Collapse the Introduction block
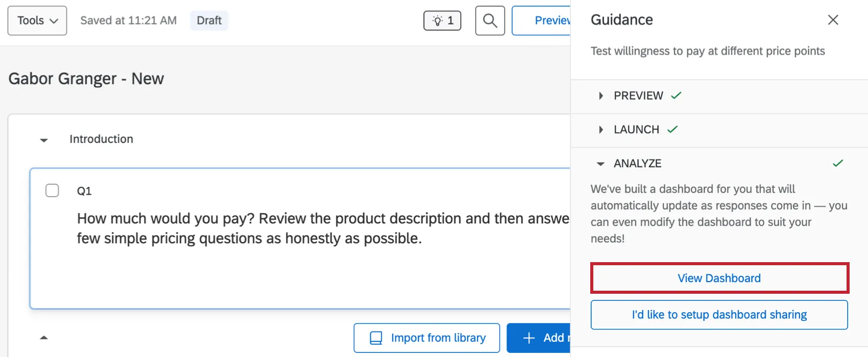 coord(44,140)
